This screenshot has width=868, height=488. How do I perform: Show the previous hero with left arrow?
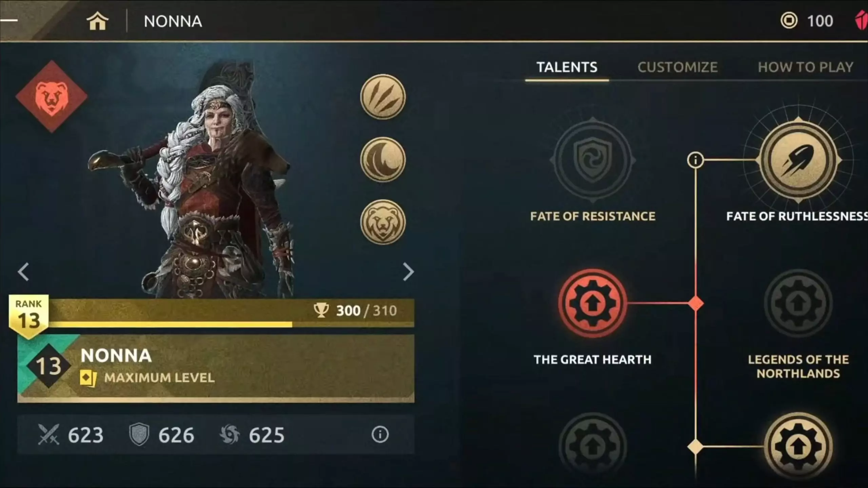click(x=23, y=272)
